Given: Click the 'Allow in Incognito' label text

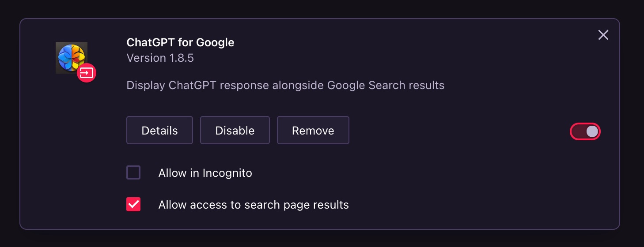Looking at the screenshot, I should tap(205, 173).
